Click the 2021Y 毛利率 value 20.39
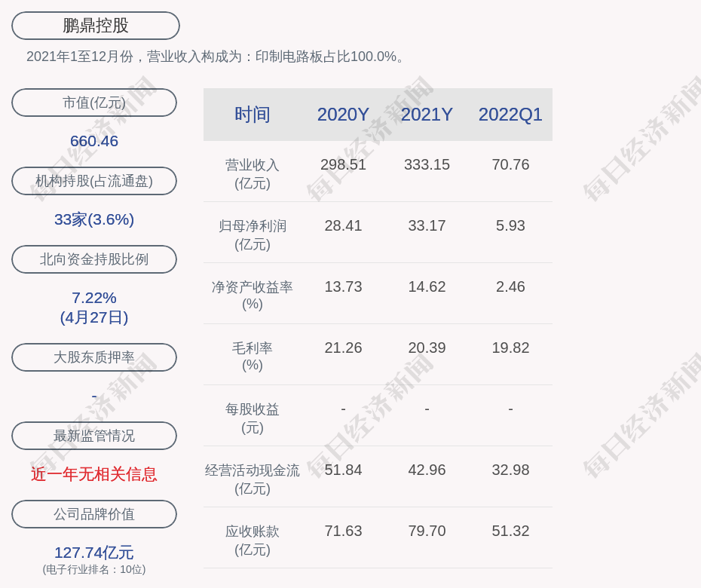The height and width of the screenshot is (588, 701). (x=427, y=348)
